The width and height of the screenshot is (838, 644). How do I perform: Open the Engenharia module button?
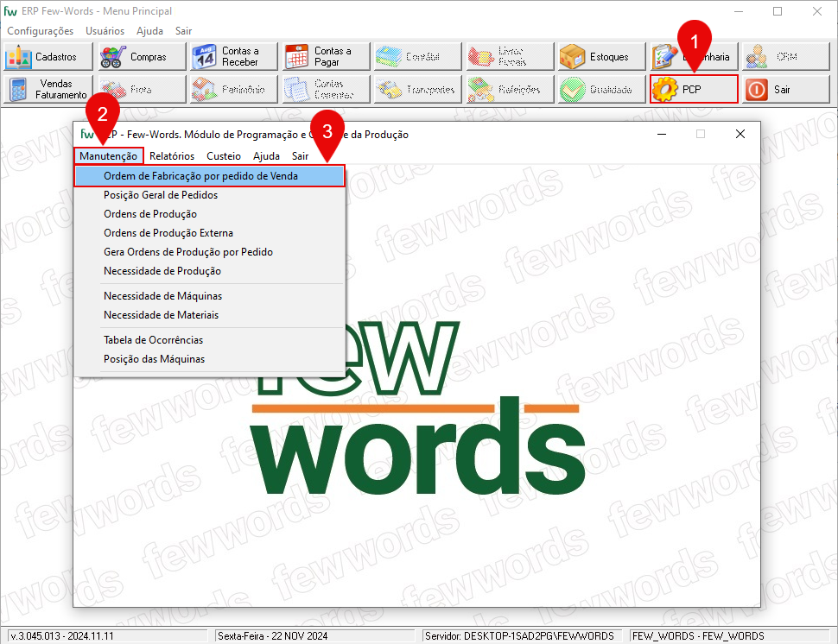[694, 57]
